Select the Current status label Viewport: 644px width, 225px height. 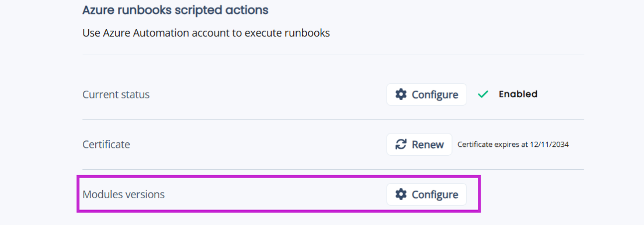[x=116, y=95]
